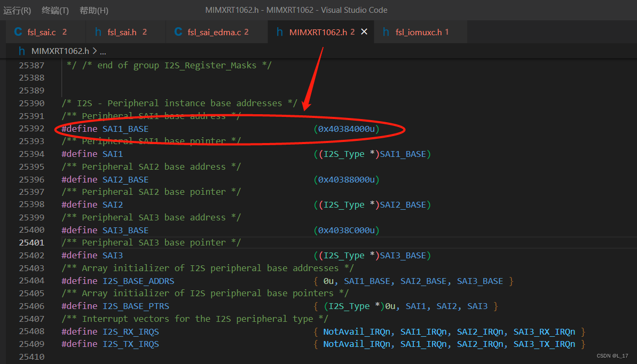Click the 'Peripheral instance base addresses' comment
This screenshot has height=364, width=637.
[x=179, y=103]
